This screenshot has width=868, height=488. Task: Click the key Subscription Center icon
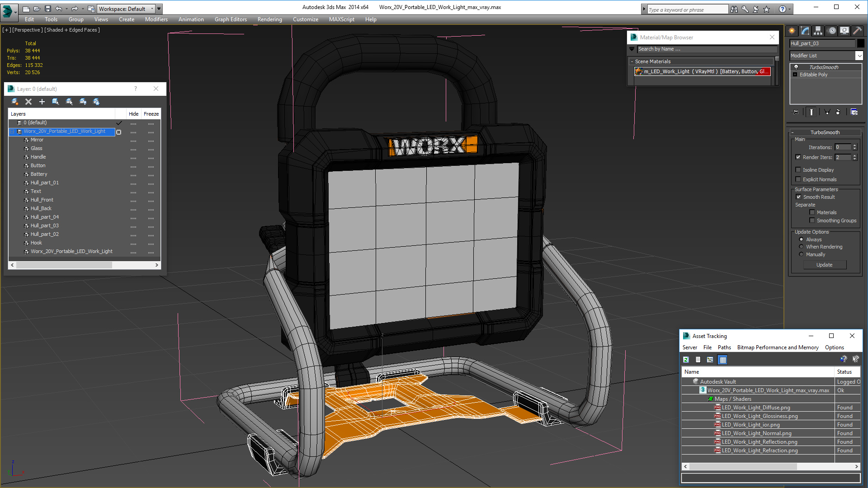click(x=745, y=9)
